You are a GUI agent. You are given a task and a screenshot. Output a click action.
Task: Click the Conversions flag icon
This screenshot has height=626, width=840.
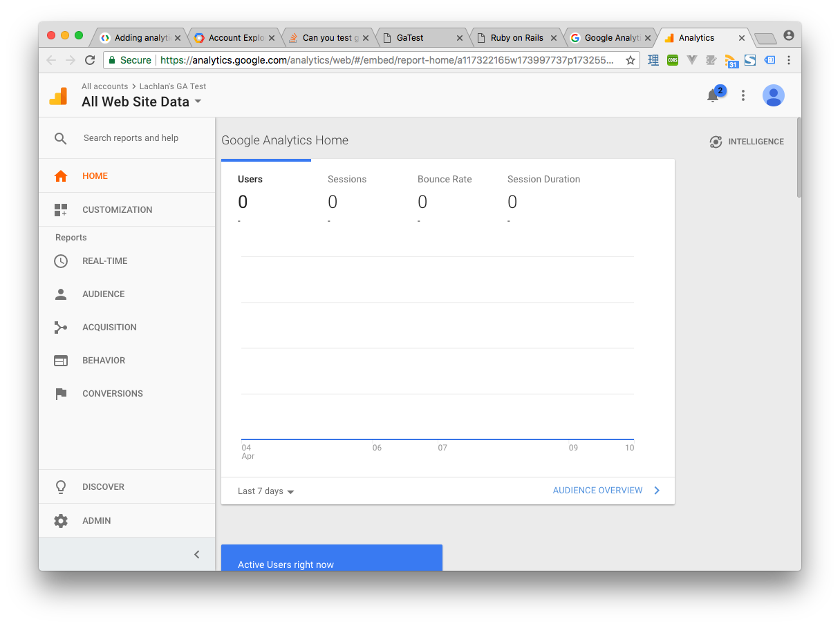[61, 394]
